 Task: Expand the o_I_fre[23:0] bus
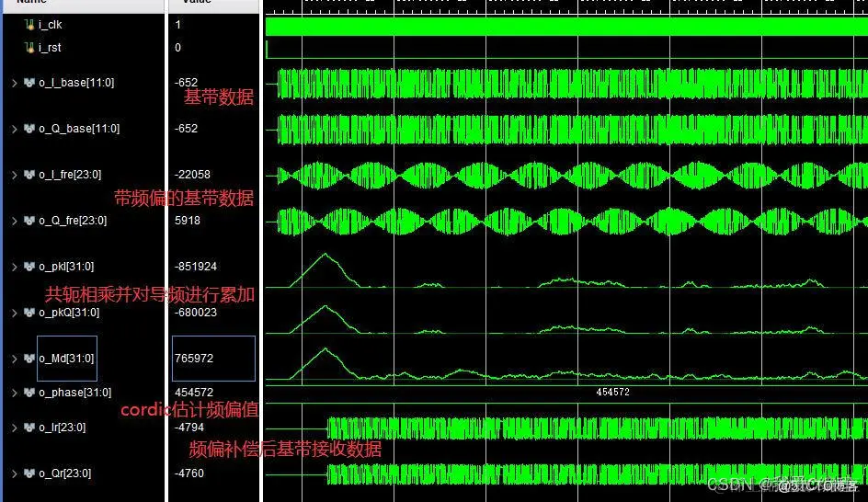point(15,175)
